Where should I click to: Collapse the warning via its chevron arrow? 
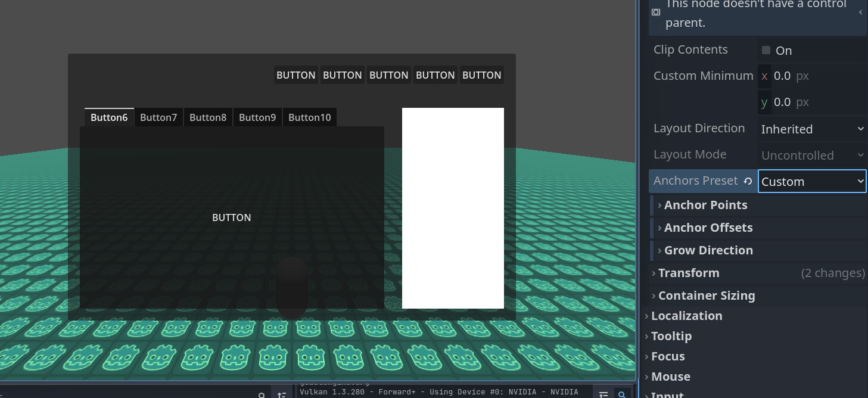pyautogui.click(x=860, y=13)
